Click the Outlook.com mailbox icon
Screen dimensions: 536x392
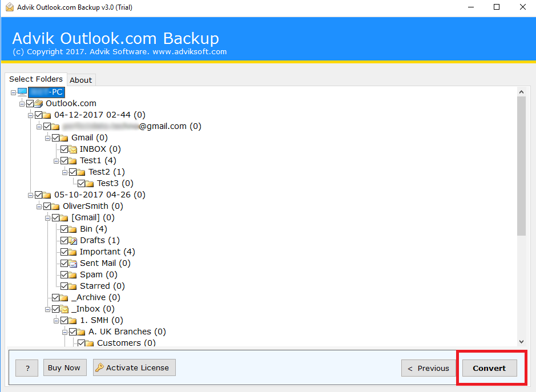coord(39,103)
